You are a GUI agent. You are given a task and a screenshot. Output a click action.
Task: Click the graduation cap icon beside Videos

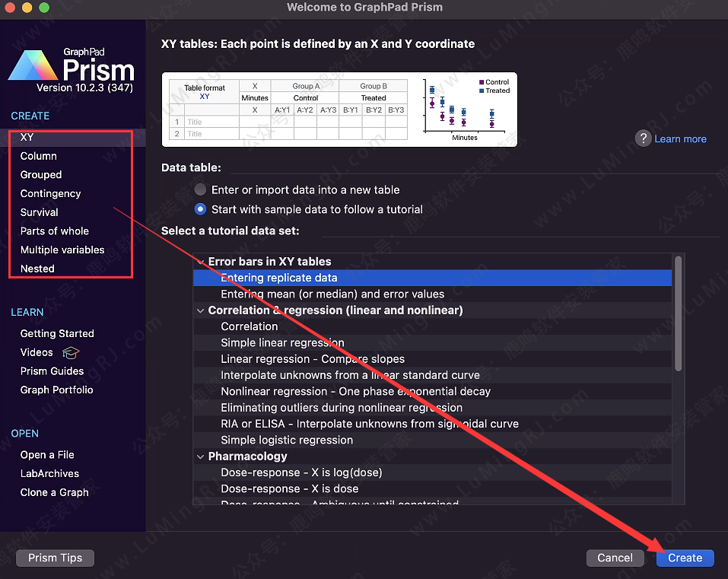click(x=71, y=353)
